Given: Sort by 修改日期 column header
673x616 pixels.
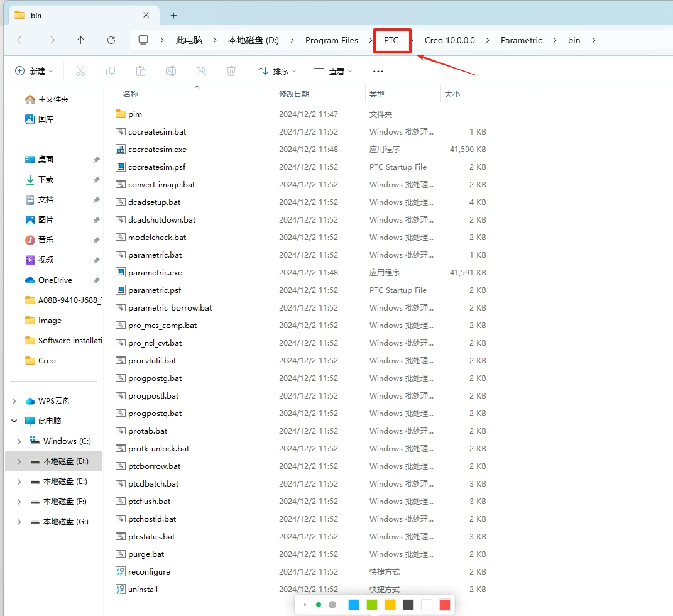Looking at the screenshot, I should pos(294,94).
